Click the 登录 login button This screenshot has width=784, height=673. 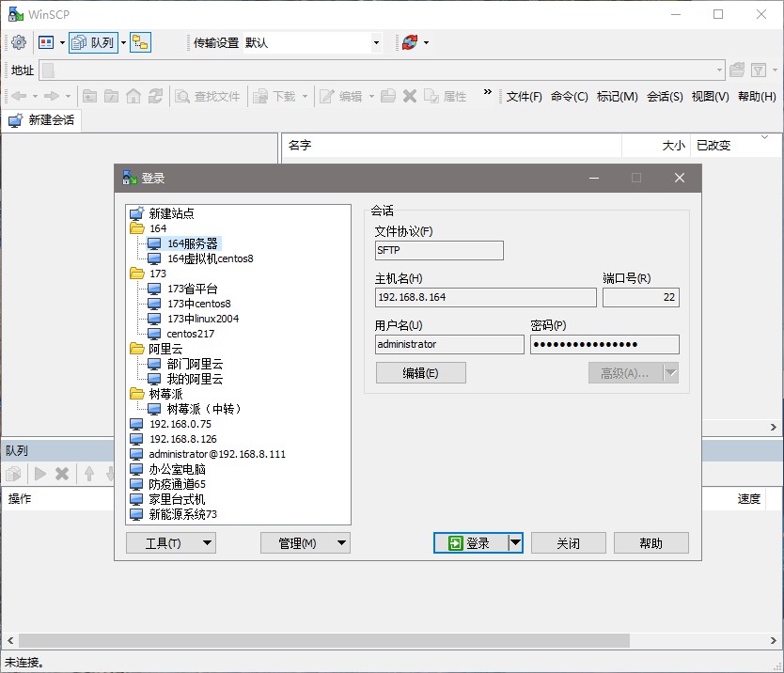(471, 543)
